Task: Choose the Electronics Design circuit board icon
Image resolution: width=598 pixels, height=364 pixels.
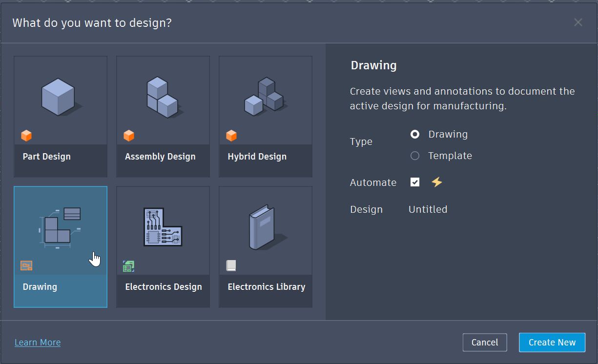Action: pyautogui.click(x=163, y=226)
